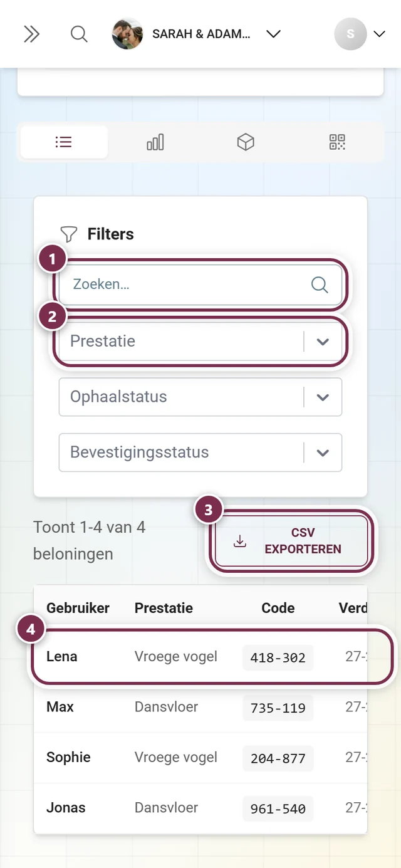This screenshot has height=868, width=401.
Task: Focus the Zoeken search field
Action: coord(200,285)
